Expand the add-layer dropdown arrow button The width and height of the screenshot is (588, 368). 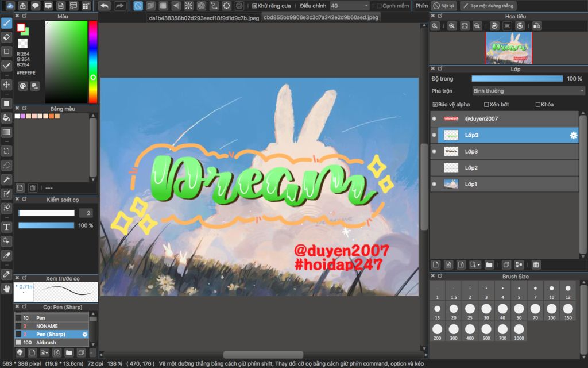(x=475, y=264)
